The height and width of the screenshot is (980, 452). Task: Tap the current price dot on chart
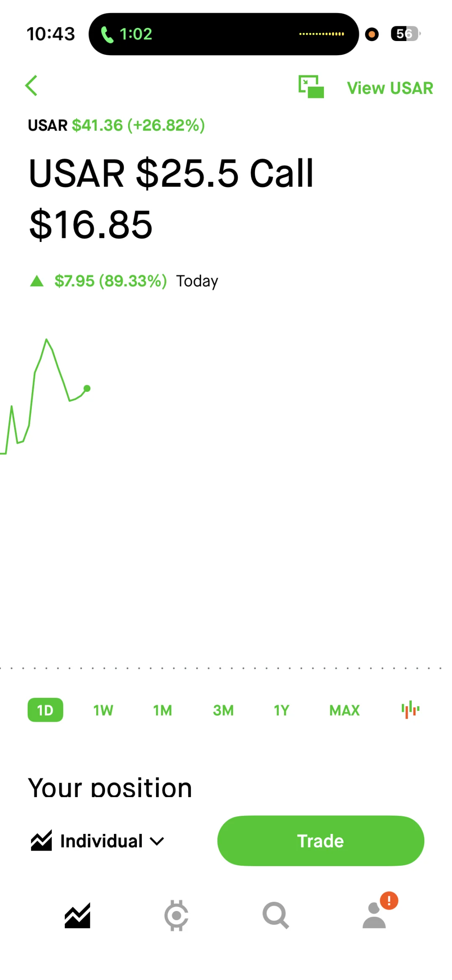tap(87, 388)
